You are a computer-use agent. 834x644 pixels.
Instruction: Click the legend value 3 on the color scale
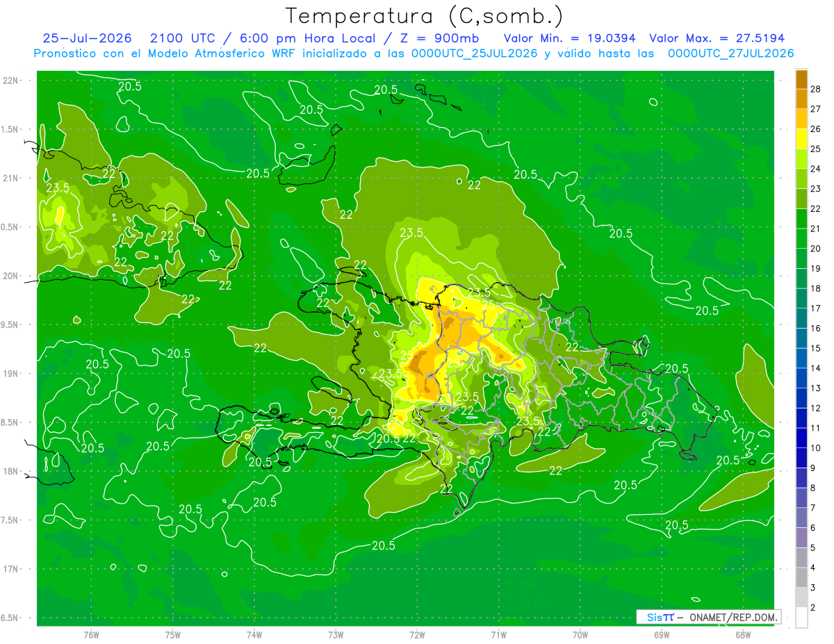814,588
